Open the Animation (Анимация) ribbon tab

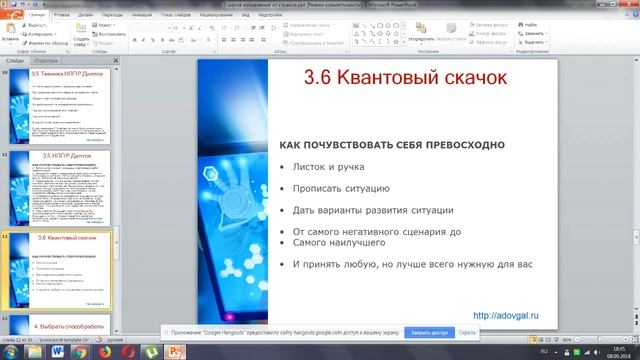142,15
